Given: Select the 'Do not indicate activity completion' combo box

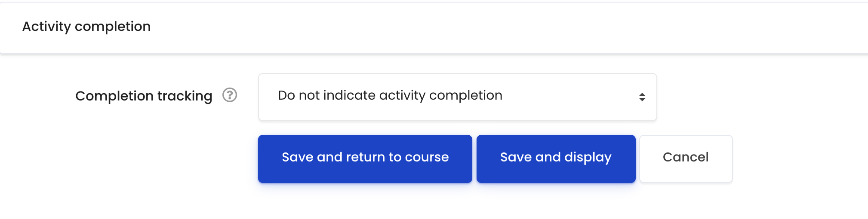Looking at the screenshot, I should coord(457,97).
